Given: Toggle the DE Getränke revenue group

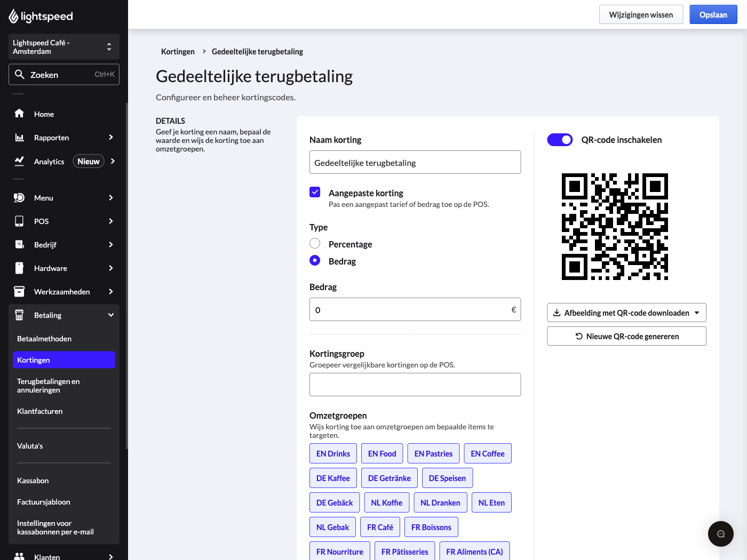Looking at the screenshot, I should point(390,478).
